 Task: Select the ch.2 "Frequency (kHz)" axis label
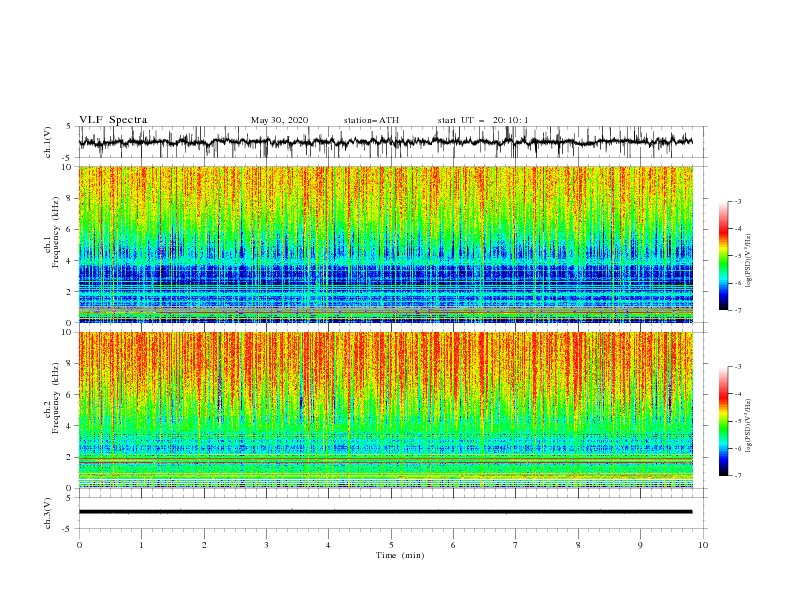(56, 397)
